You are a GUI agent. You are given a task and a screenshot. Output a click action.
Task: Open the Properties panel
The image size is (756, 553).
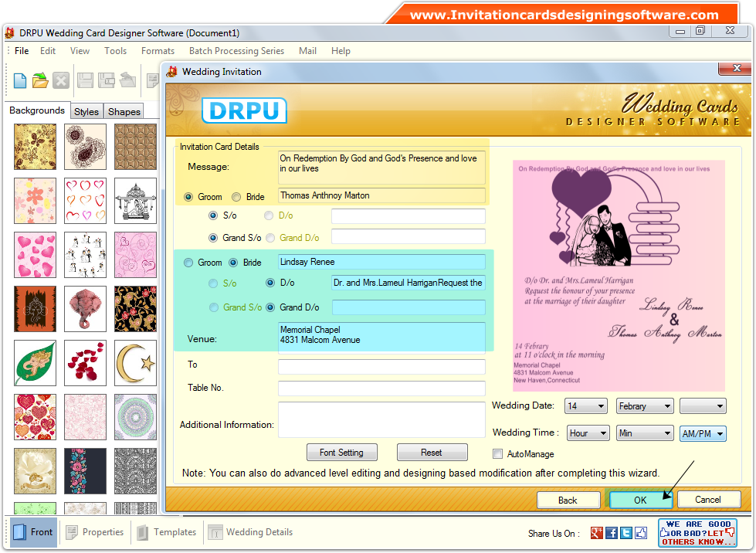pyautogui.click(x=95, y=532)
